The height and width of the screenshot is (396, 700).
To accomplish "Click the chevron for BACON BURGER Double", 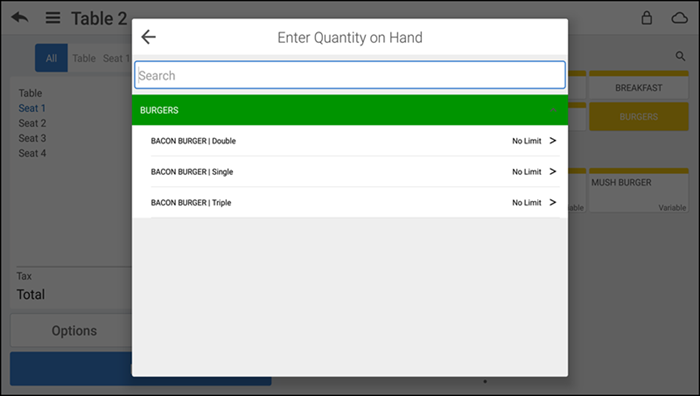I will point(553,141).
